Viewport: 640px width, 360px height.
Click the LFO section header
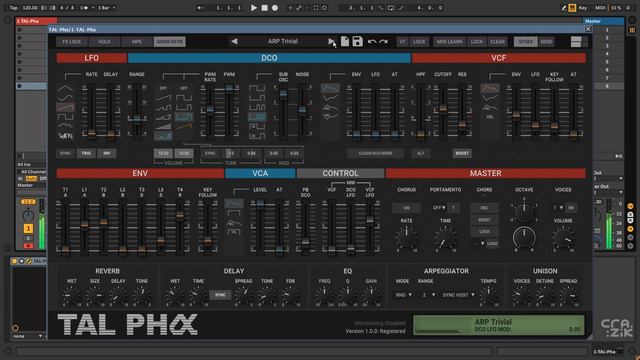point(91,58)
